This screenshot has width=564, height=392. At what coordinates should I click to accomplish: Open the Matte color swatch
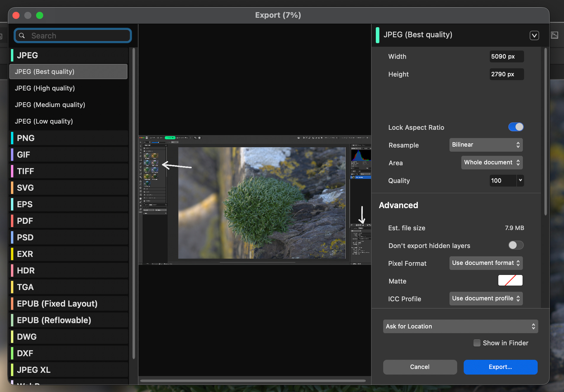pos(510,281)
